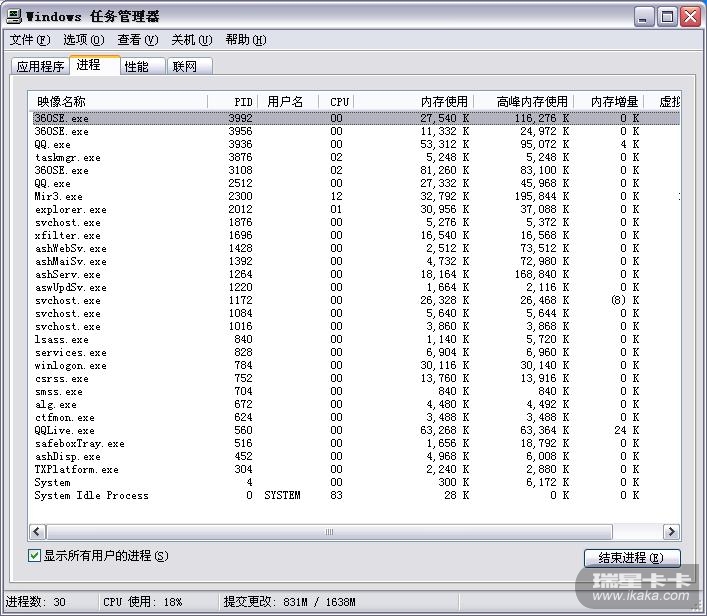Sort by 用户名 column header
The image size is (707, 616).
tap(288, 101)
